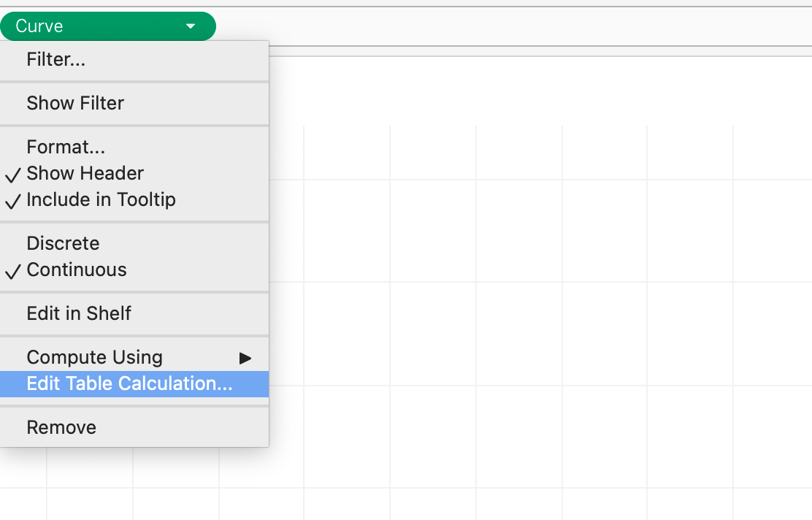Click the arrow beside Compute Using
This screenshot has height=520, width=812.
click(245, 358)
